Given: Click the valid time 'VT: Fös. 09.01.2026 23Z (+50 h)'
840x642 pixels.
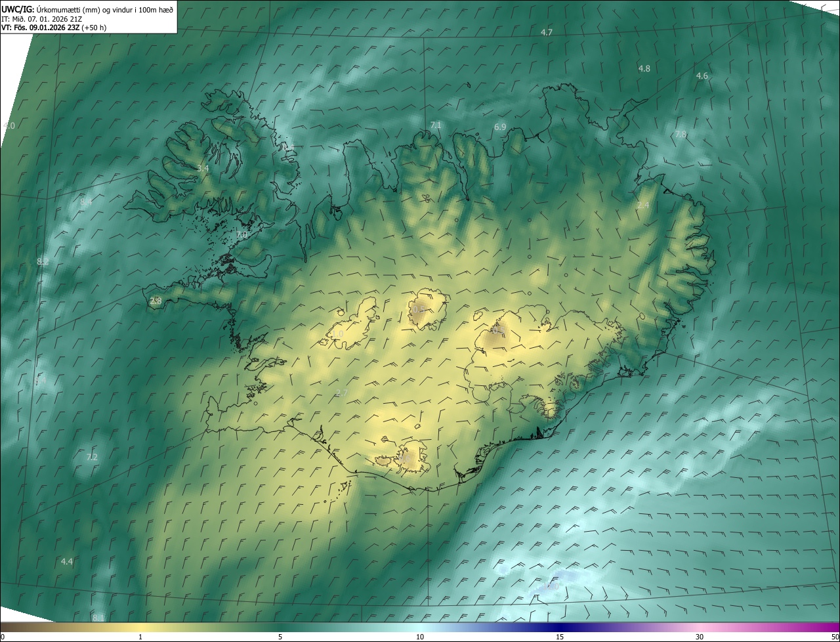Looking at the screenshot, I should click(54, 28).
